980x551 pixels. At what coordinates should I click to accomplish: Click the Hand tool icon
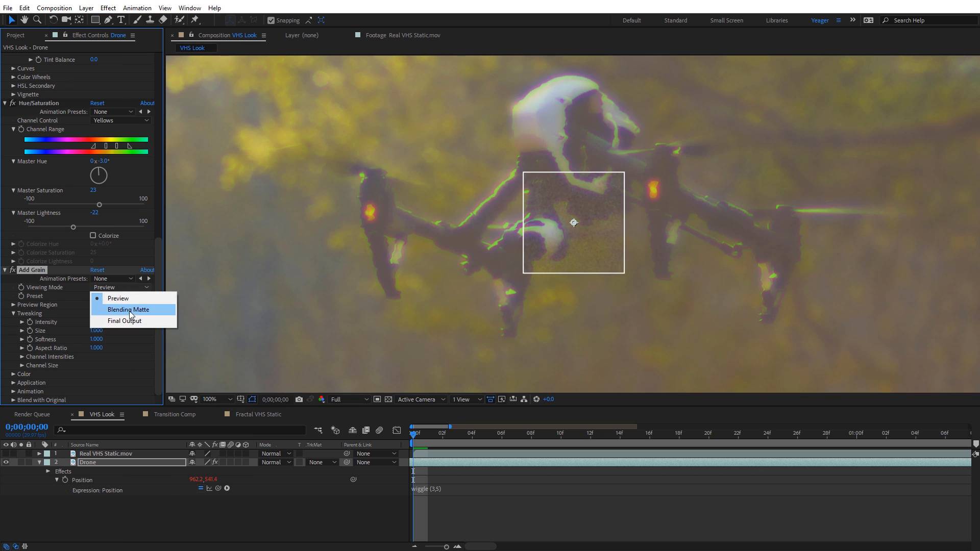(24, 20)
